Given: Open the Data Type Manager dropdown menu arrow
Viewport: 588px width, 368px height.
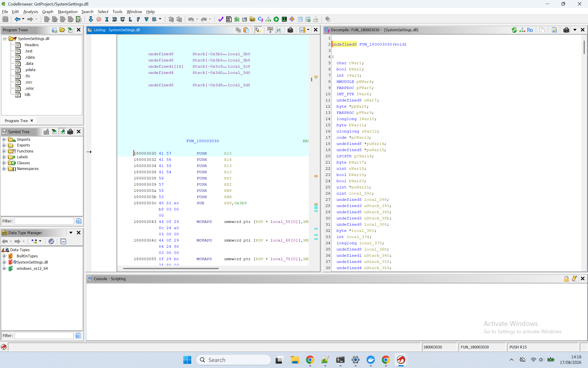Looking at the screenshot, I should click(x=71, y=233).
